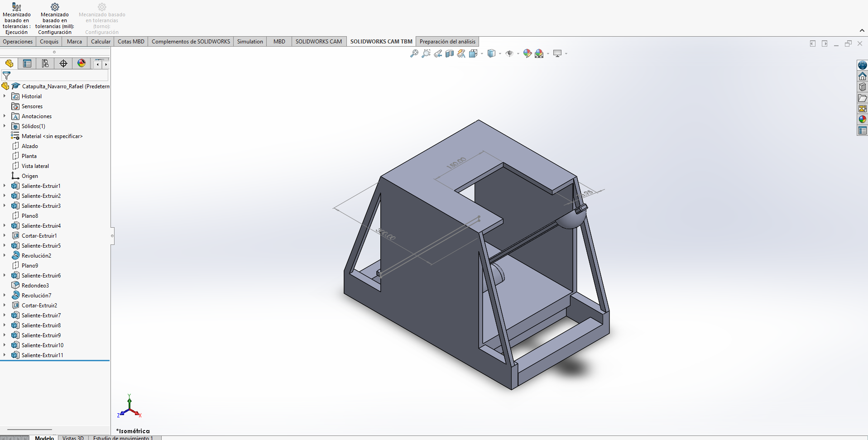This screenshot has width=868, height=440.
Task: Click Tolerance Based Machining mill Settings
Action: click(55, 19)
